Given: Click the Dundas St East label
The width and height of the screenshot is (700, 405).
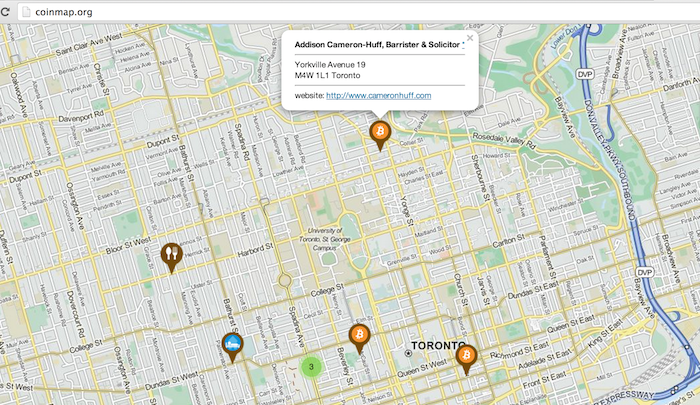Looking at the screenshot, I should (x=533, y=290).
